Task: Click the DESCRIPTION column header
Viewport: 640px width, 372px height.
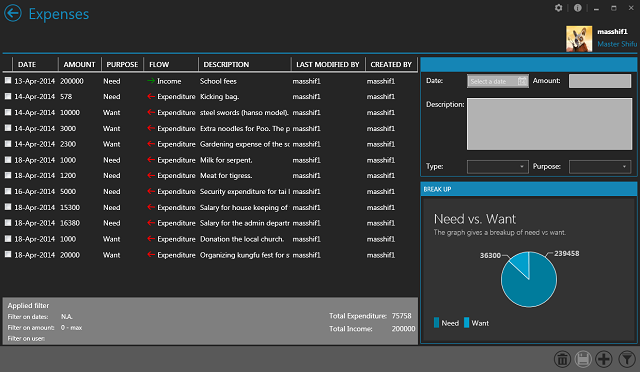Action: coord(226,65)
